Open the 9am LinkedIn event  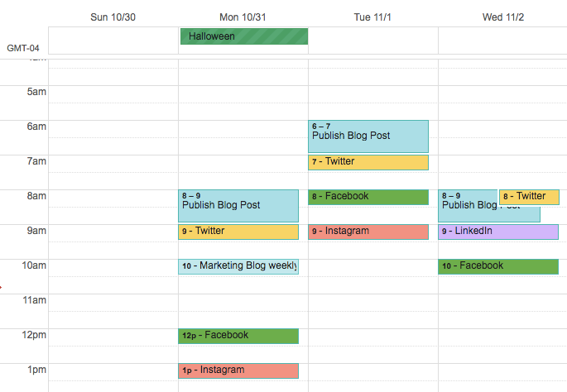[x=498, y=232]
